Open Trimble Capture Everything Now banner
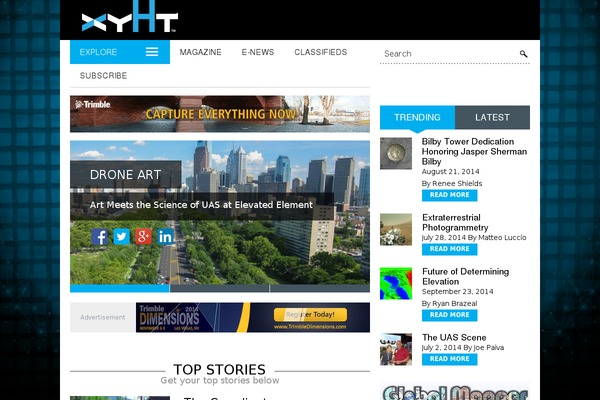 220,114
